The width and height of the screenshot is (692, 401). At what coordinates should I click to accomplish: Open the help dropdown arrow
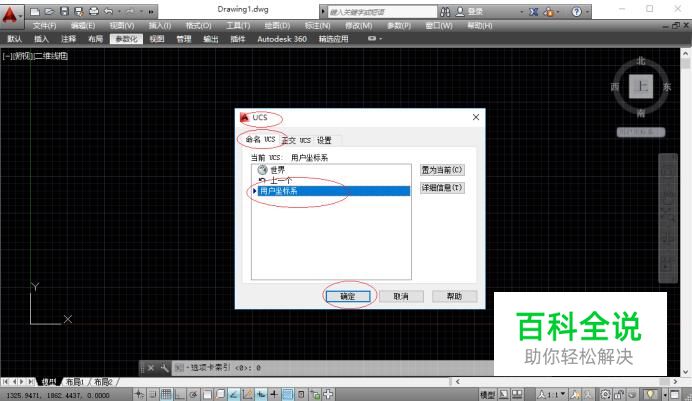coord(587,12)
